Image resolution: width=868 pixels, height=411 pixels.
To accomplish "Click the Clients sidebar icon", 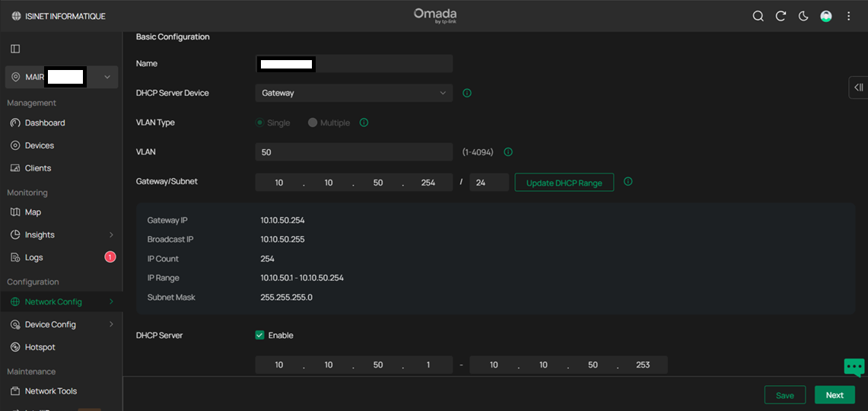I will (15, 168).
